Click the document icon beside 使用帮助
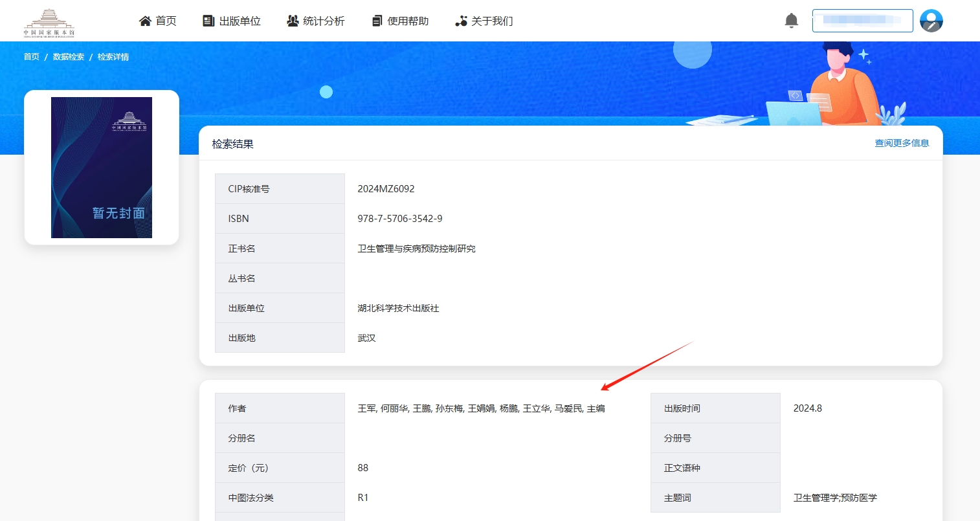This screenshot has width=980, height=521. pos(377,21)
